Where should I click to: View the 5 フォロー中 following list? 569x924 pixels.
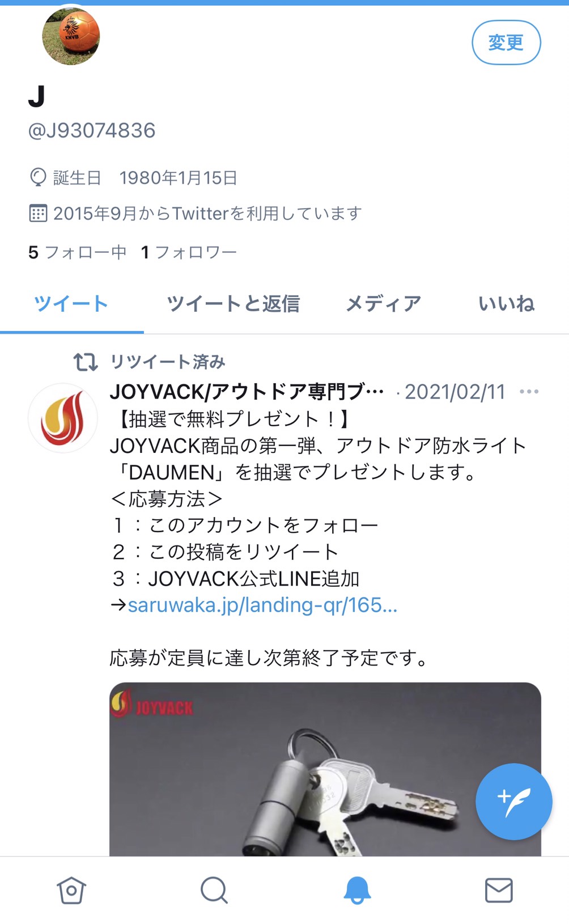(78, 252)
